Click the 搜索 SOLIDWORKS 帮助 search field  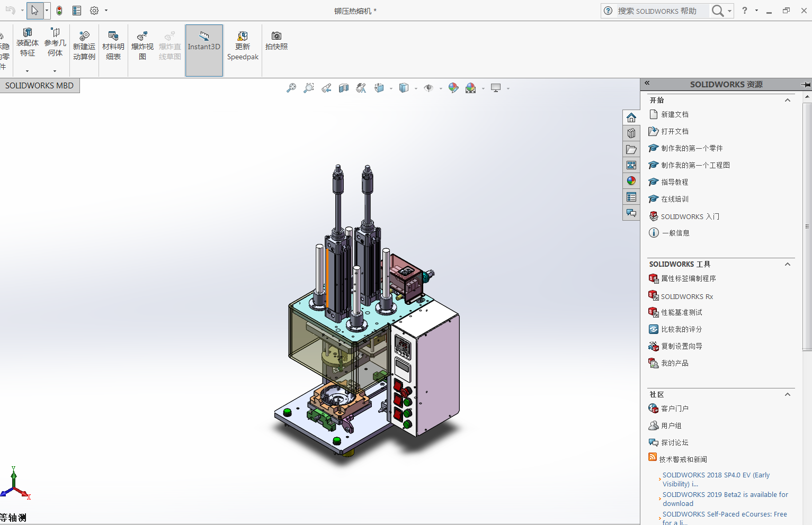[662, 11]
